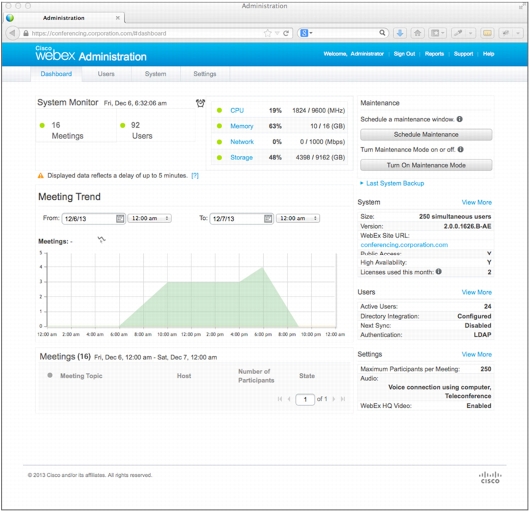This screenshot has width=530, height=513.
Task: Click Help in top header
Action: click(x=488, y=54)
